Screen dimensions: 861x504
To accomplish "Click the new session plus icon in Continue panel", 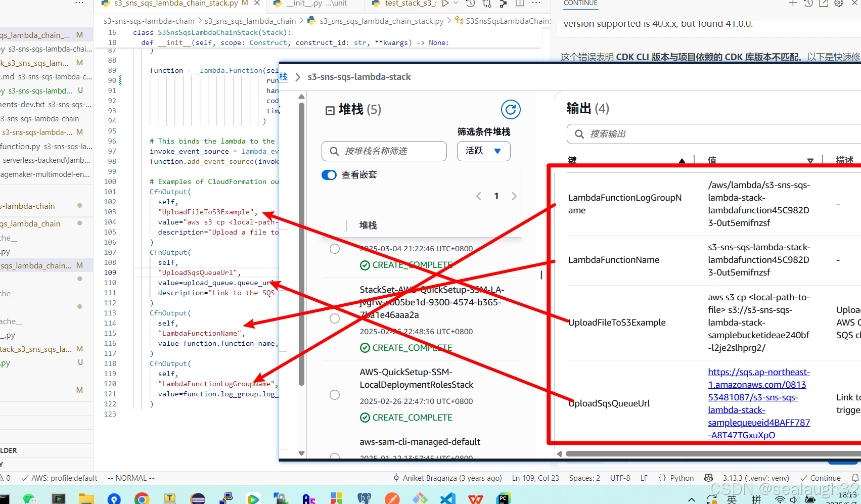I will pyautogui.click(x=793, y=4).
